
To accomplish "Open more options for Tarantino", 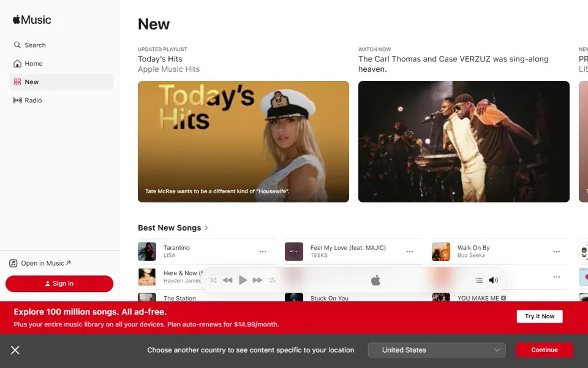I will 263,251.
